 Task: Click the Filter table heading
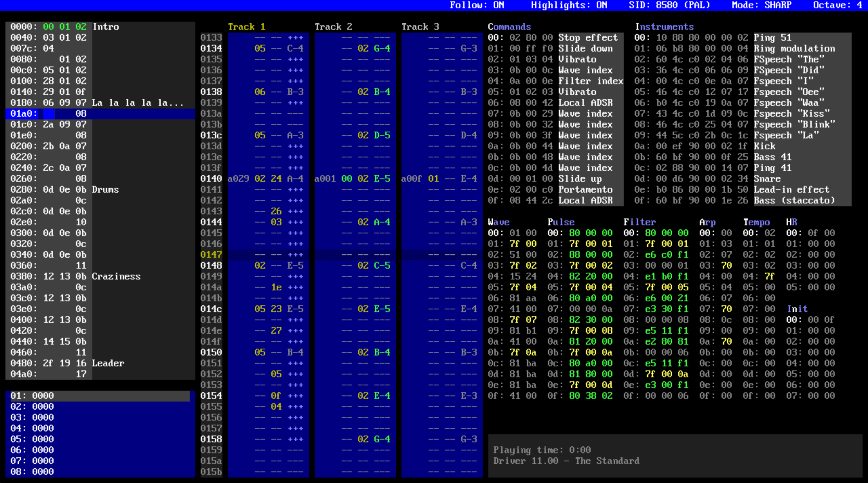(639, 222)
